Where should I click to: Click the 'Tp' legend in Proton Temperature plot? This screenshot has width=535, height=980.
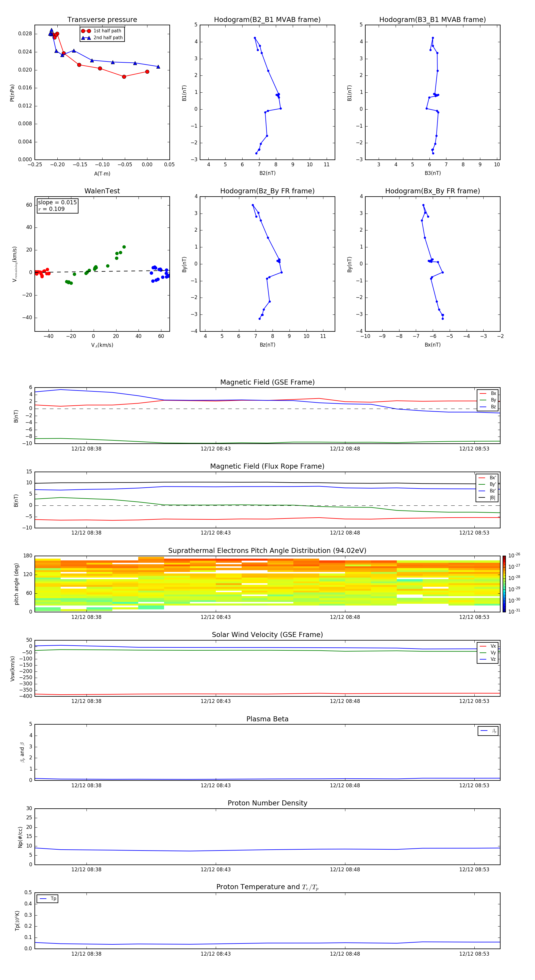tap(48, 899)
